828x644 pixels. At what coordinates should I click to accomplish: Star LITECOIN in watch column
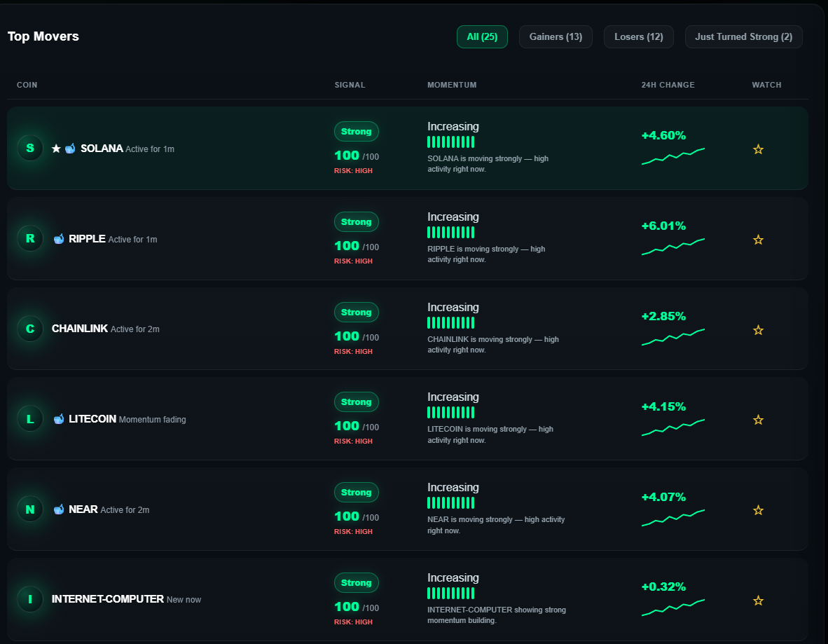pos(758,420)
